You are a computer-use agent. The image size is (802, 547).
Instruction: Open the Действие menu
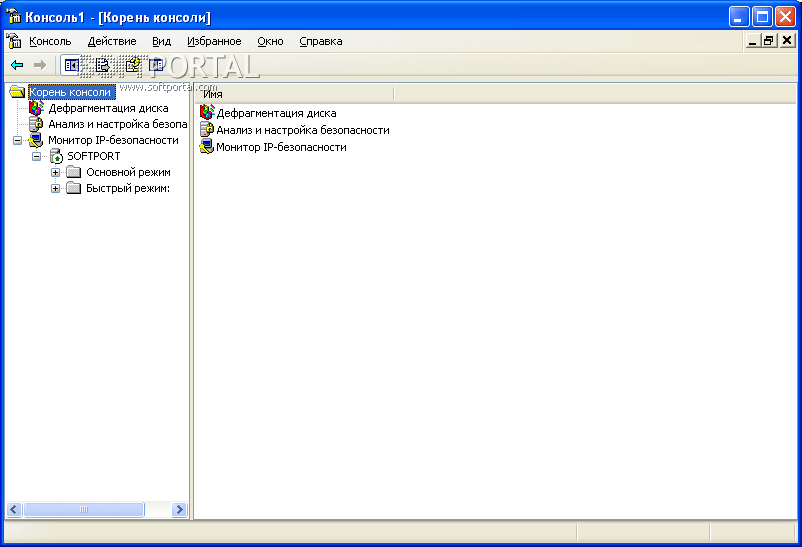(112, 41)
